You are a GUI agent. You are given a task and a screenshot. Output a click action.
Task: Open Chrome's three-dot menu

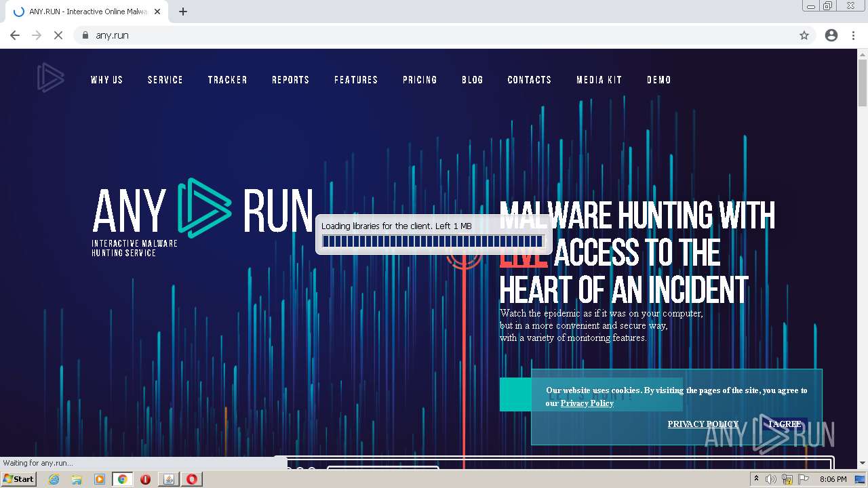pos(854,35)
